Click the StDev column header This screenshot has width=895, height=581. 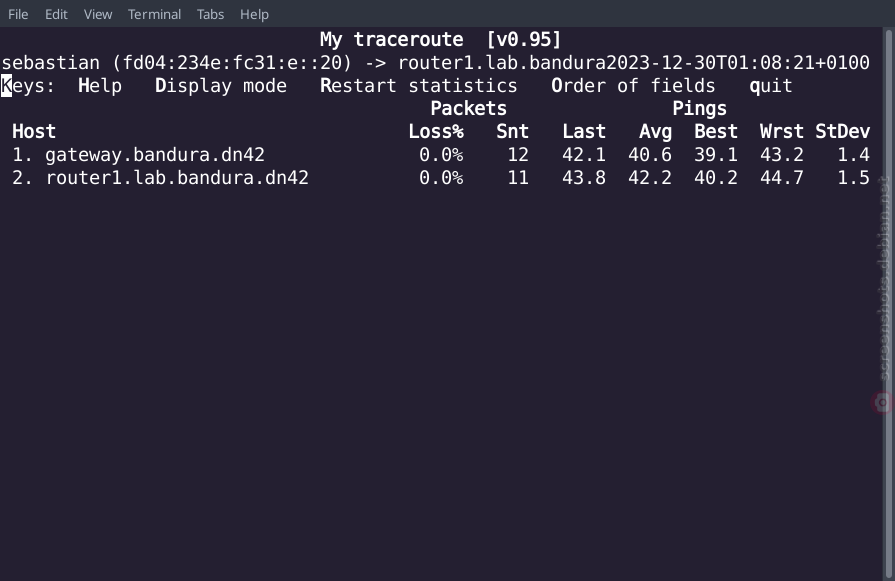tap(842, 132)
